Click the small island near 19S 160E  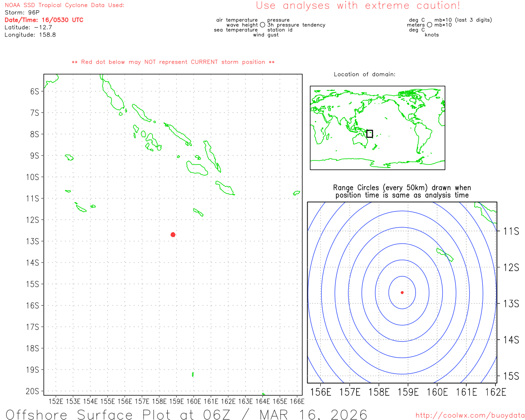point(193,374)
